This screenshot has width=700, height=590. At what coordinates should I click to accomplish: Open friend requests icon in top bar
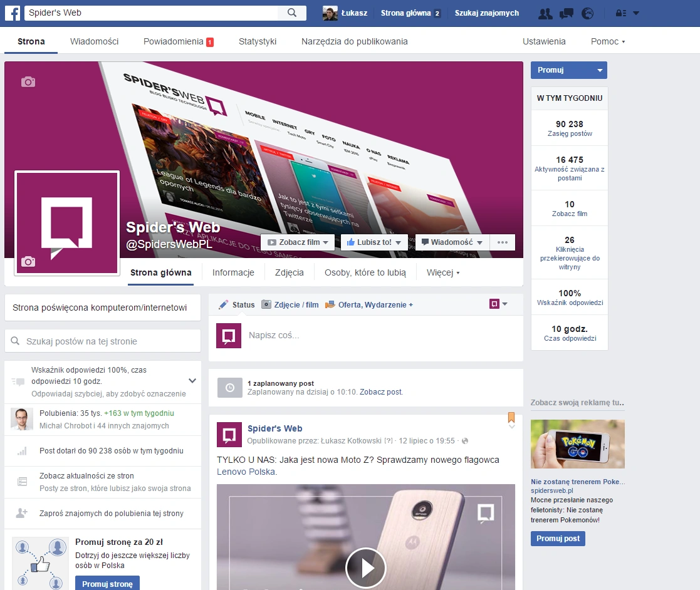pos(545,13)
